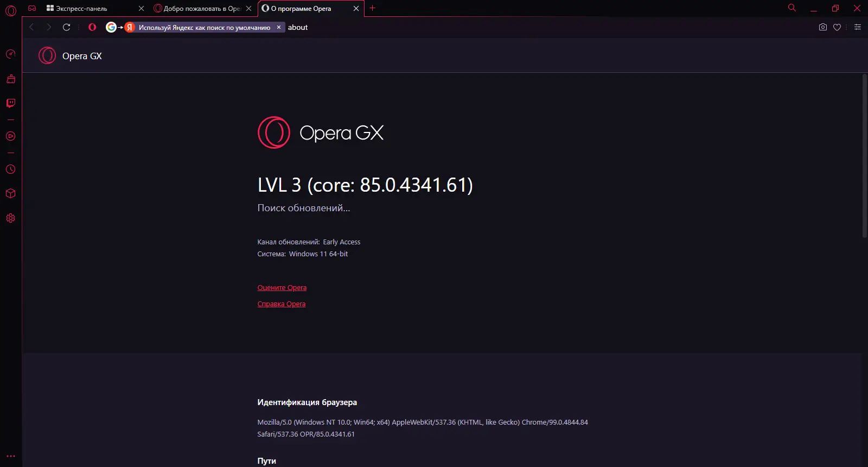
Task: Dismiss the Yandex search suggestion
Action: click(x=279, y=27)
